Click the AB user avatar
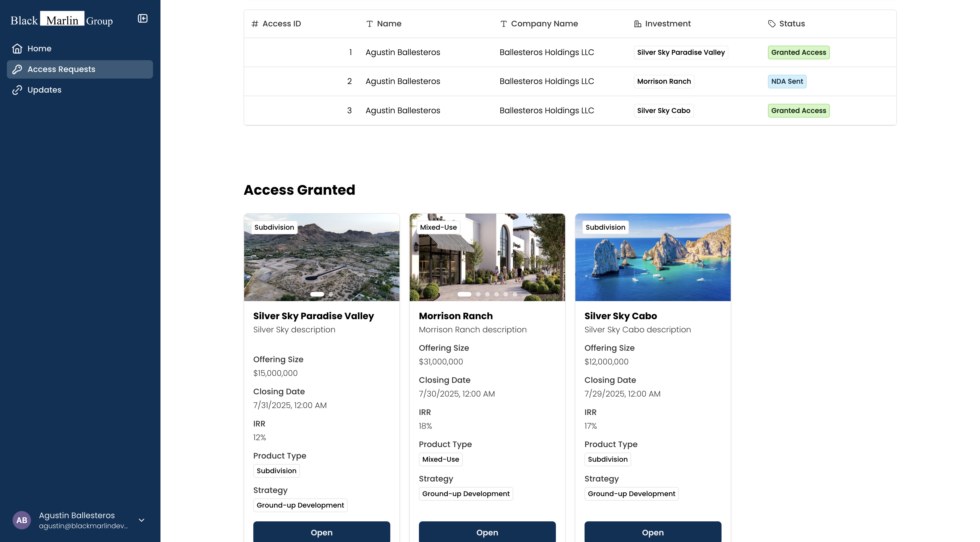 coord(22,520)
